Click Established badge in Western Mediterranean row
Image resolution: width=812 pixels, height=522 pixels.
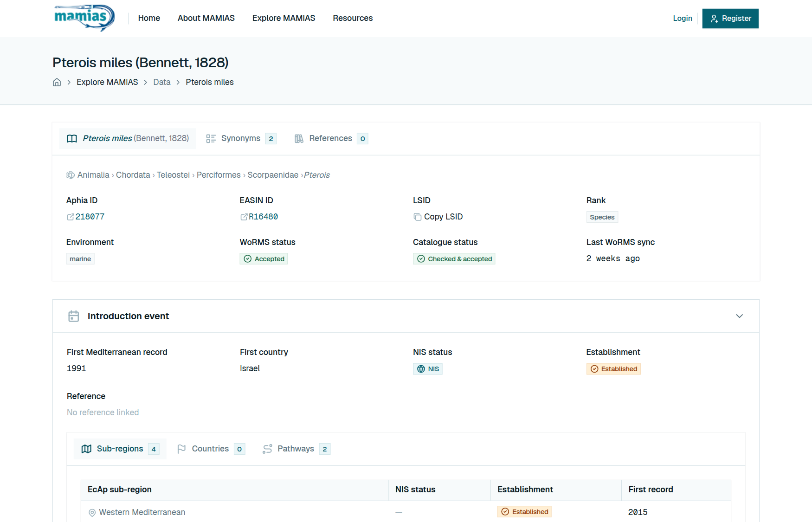[524, 512]
